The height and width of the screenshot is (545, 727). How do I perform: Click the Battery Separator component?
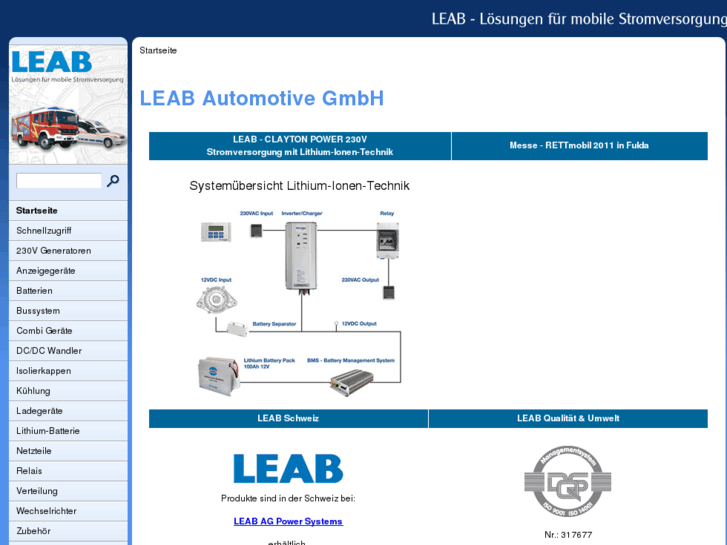[x=237, y=328]
